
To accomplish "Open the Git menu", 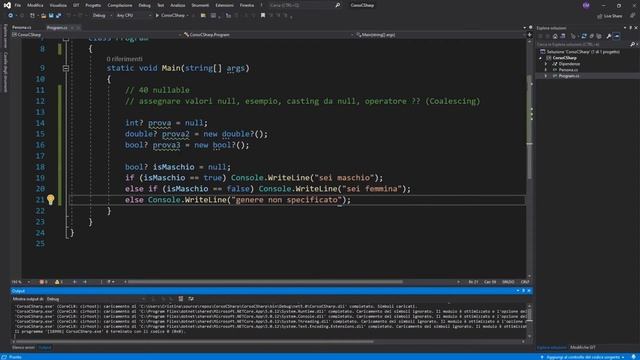I will click(76, 5).
